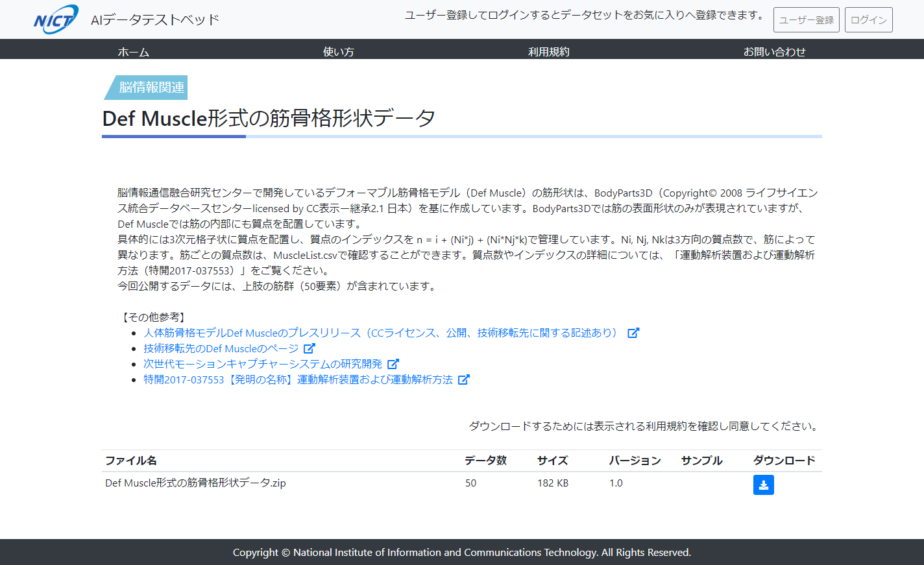Click file name Def Muscle形式の筋骨格形状データ.zip
Viewport: 924px width, 565px height.
pyautogui.click(x=195, y=483)
